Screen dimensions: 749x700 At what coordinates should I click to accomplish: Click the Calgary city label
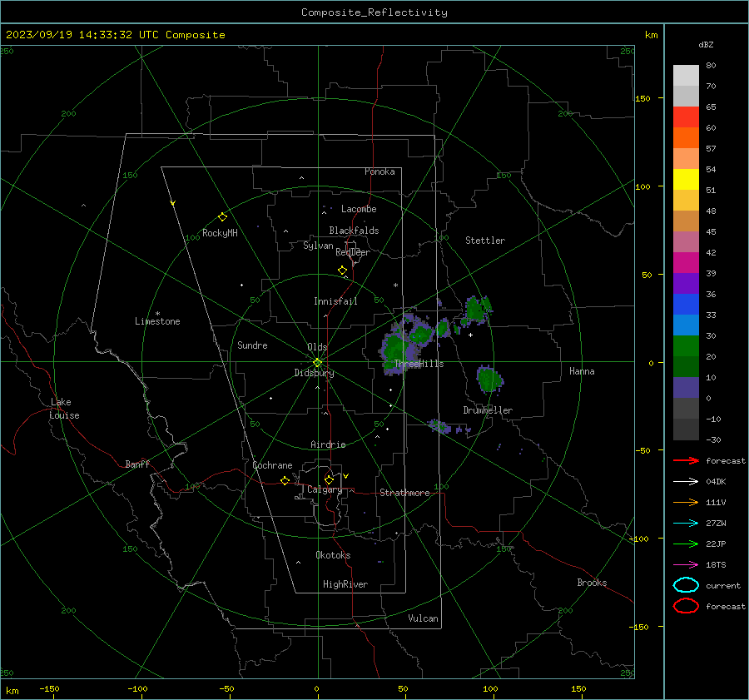pos(325,489)
